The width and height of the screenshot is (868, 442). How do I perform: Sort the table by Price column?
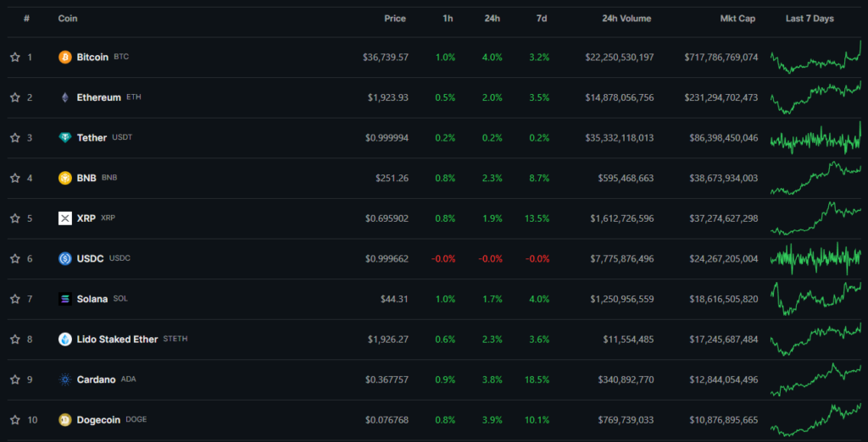tap(394, 19)
